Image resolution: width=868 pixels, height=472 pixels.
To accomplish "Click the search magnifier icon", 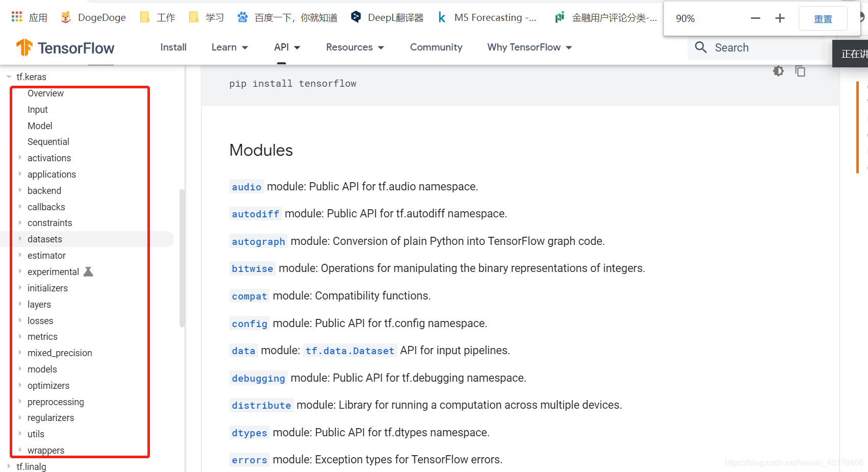I will [701, 47].
